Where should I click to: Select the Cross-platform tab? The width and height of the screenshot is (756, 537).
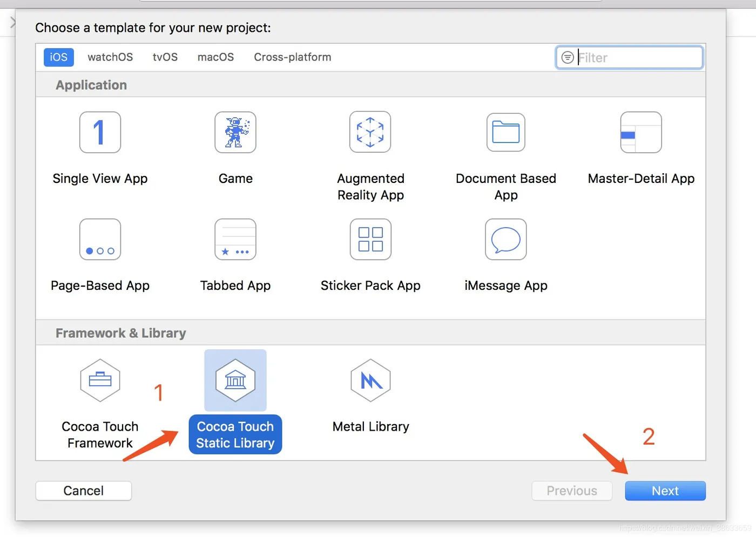[x=293, y=57]
